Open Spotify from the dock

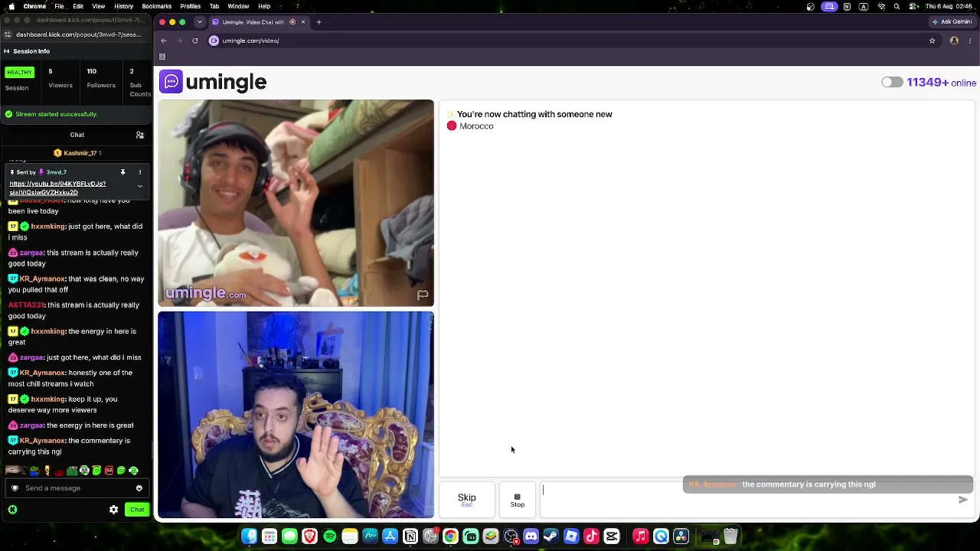[330, 536]
